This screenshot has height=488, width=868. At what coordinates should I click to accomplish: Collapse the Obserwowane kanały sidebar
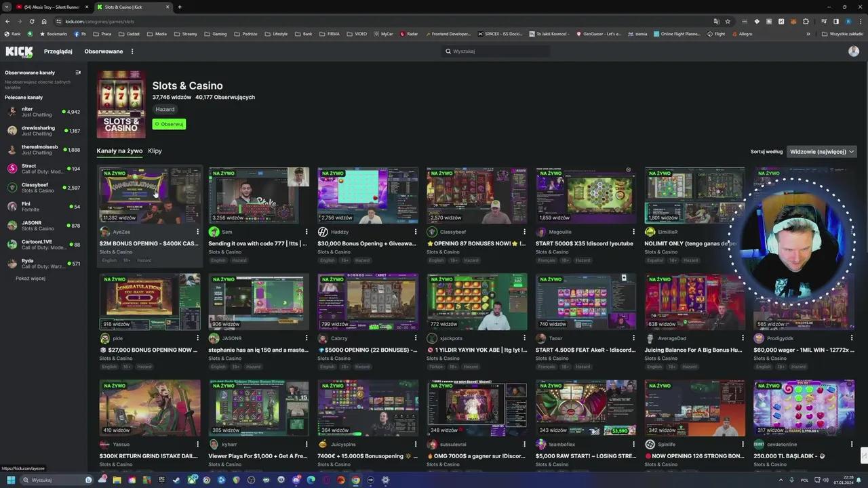(78, 73)
